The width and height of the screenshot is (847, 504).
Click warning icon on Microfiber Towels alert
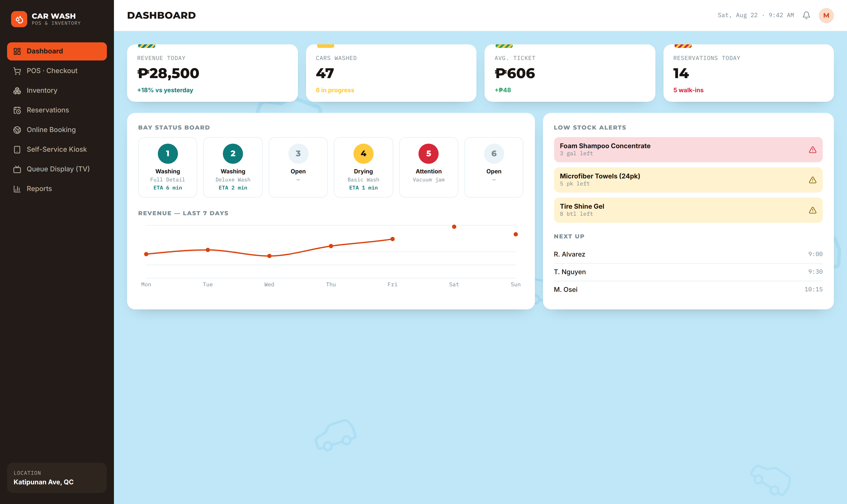[x=812, y=180]
